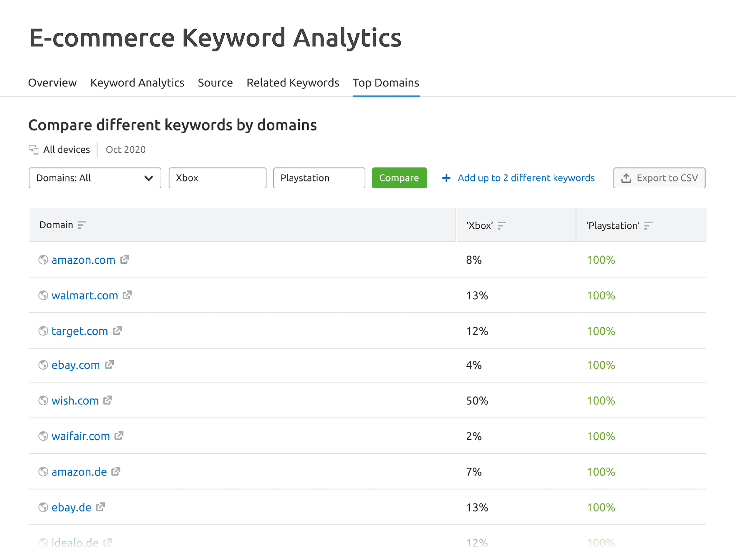Select the 2% Xbox value for waifair.com
Screen dimensions: 736x560
pos(474,436)
